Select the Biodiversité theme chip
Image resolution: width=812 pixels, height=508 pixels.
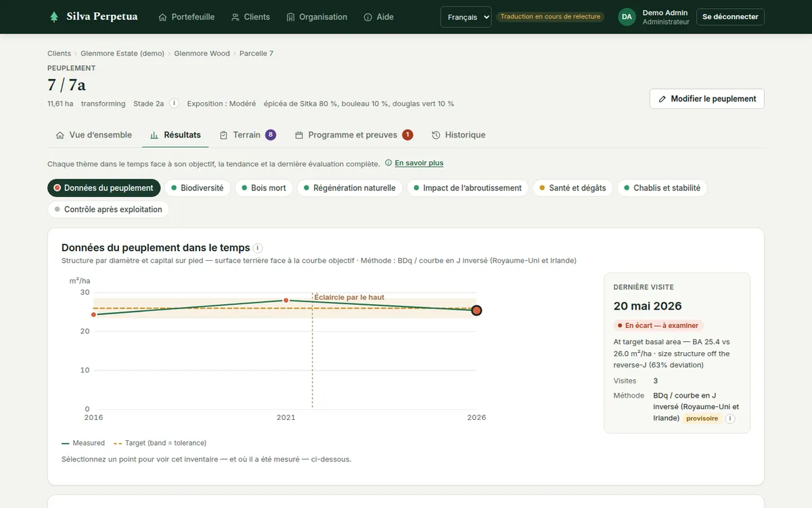[198, 188]
